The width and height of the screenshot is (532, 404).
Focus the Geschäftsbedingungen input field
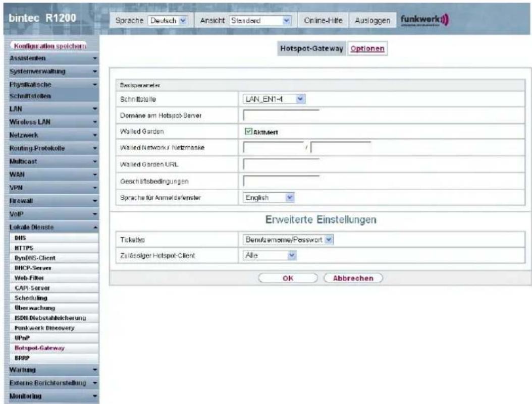click(281, 181)
